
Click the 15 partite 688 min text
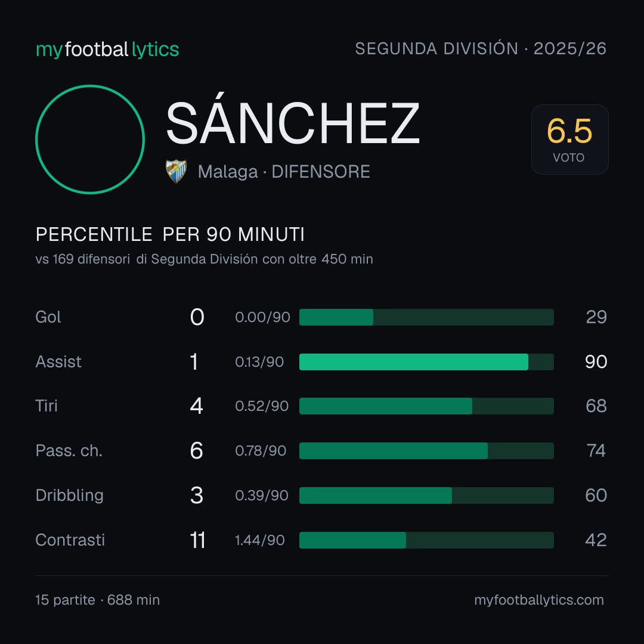97,600
